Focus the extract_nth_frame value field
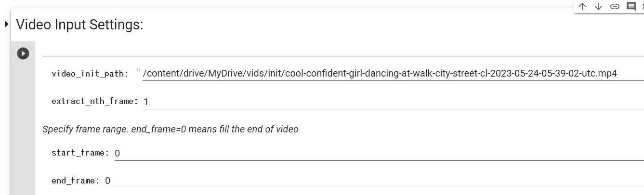644x195 pixels. click(394, 102)
